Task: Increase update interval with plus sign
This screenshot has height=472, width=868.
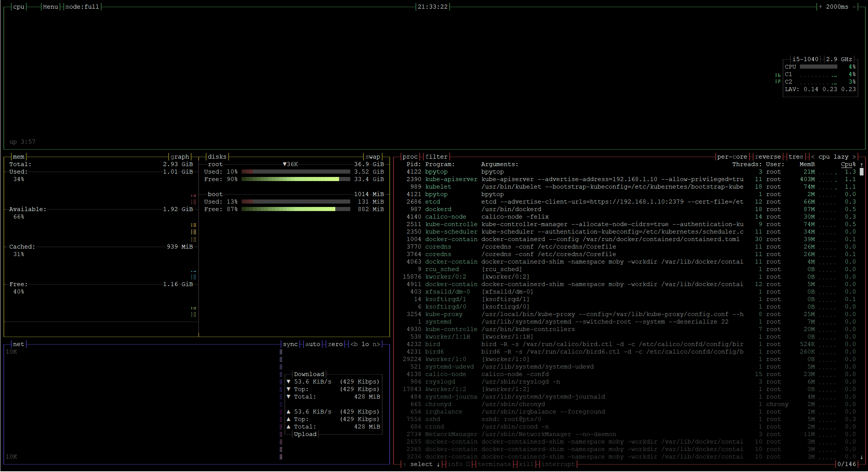Action: coord(820,7)
